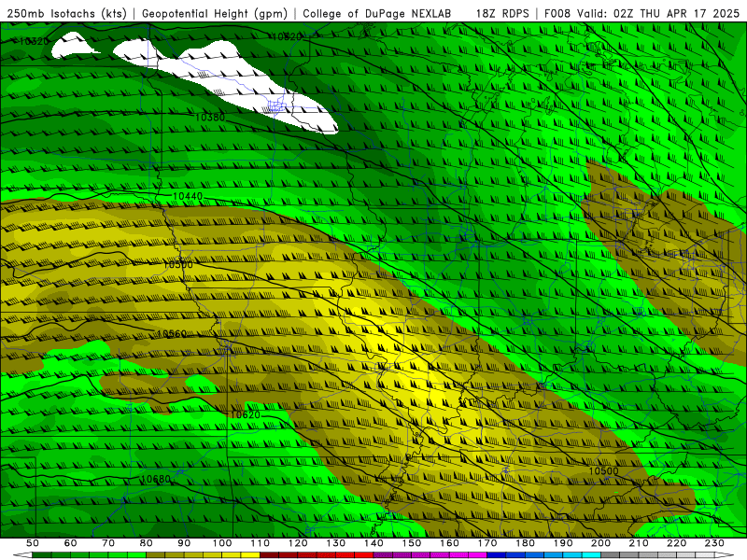The height and width of the screenshot is (560, 747).
Task: Click the 10320 contour label at top center
Action: pos(287,36)
